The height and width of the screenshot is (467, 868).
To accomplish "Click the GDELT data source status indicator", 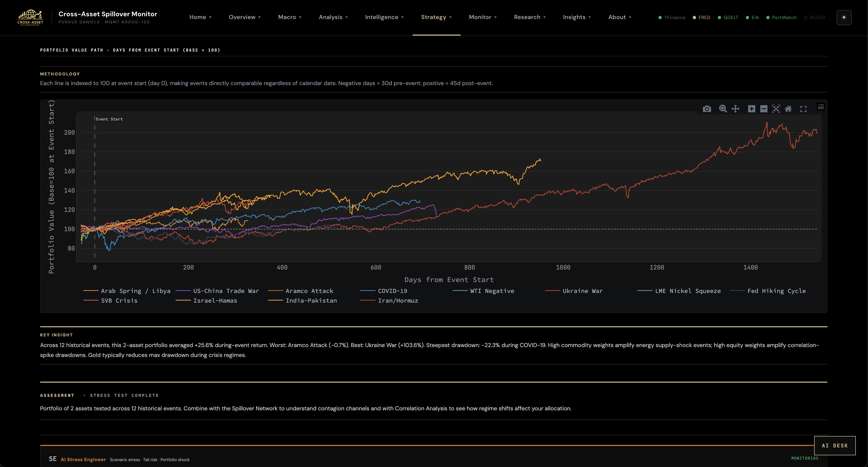I will [728, 18].
